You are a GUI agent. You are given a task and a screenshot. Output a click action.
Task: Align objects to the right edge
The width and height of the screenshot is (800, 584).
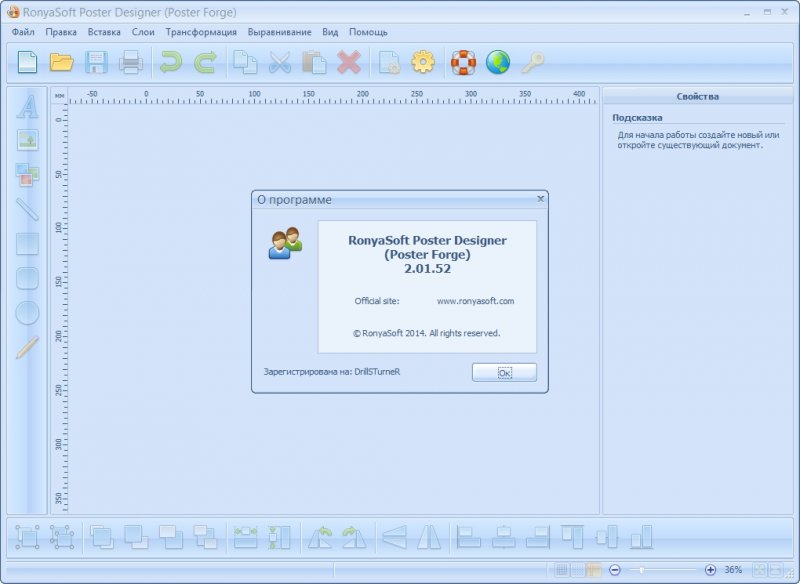(538, 537)
